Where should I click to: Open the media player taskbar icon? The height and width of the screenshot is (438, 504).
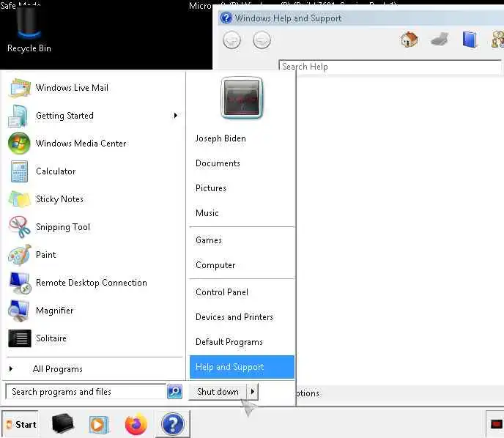pos(98,425)
